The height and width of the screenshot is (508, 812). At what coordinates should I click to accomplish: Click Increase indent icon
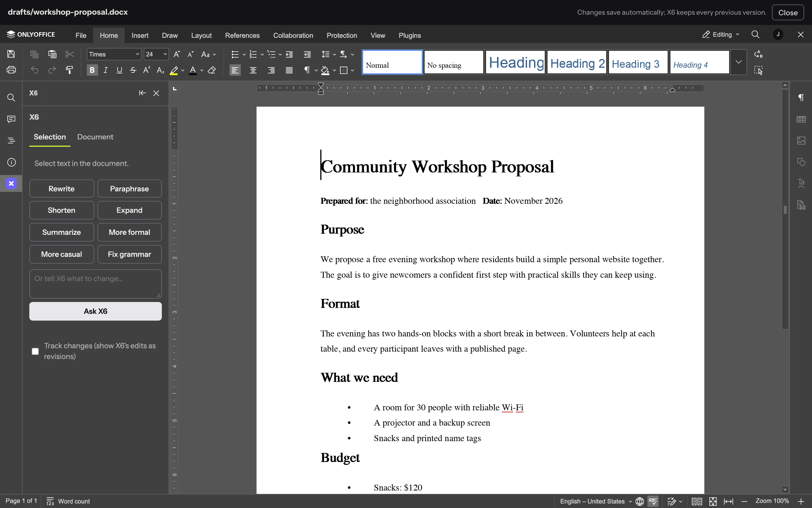tap(307, 54)
